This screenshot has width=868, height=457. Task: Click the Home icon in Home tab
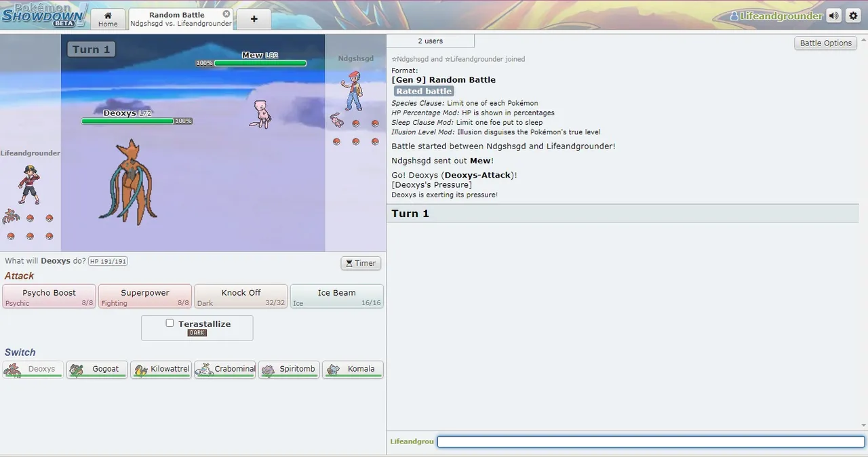click(108, 15)
